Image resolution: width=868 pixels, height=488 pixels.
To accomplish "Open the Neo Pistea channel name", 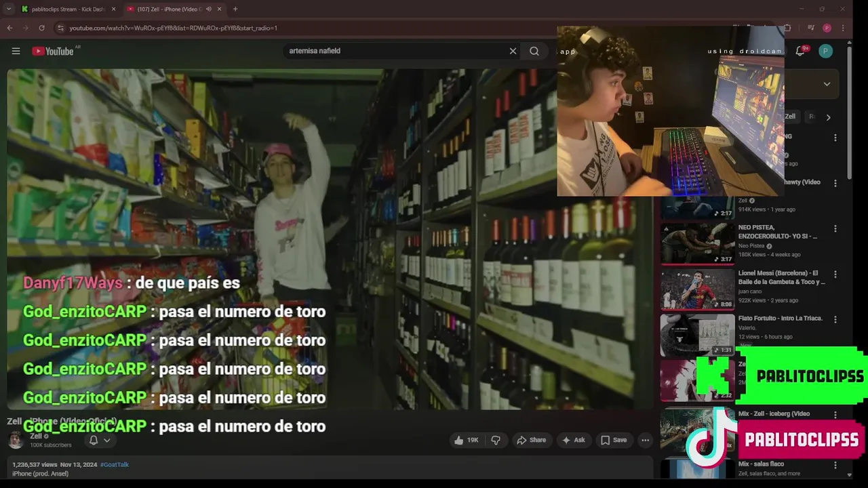I will (x=751, y=246).
